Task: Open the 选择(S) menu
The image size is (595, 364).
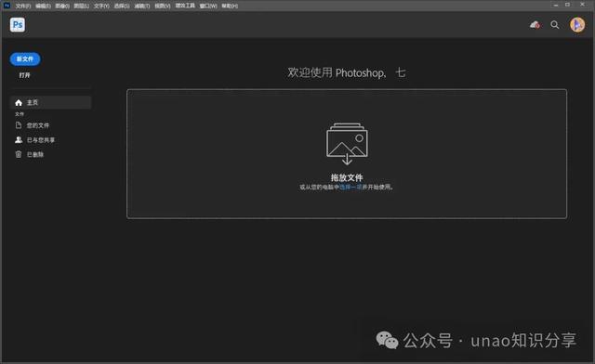Action: (122, 6)
